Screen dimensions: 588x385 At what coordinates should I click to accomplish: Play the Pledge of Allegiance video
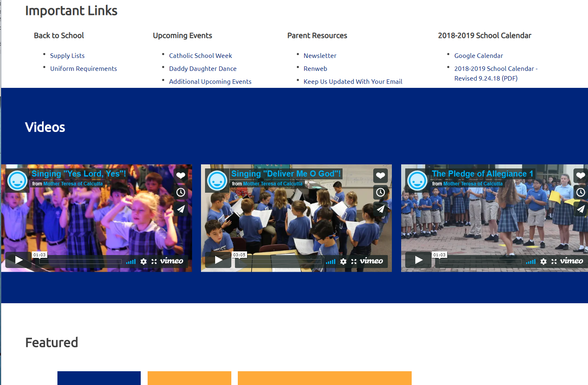[419, 260]
